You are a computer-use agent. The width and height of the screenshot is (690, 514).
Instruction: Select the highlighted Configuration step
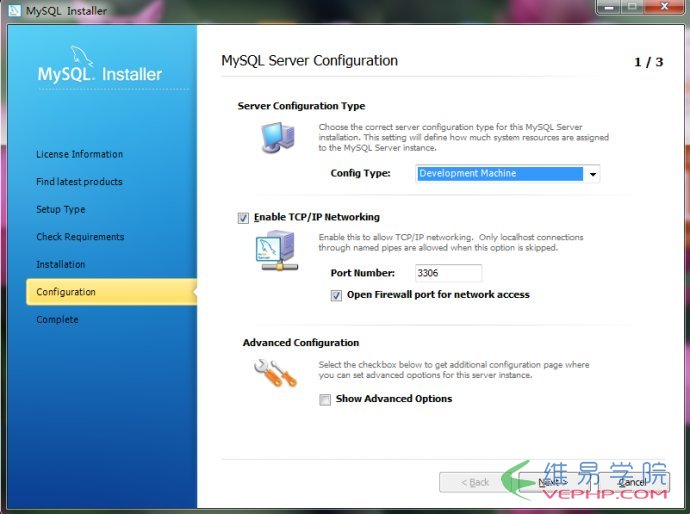pos(111,292)
